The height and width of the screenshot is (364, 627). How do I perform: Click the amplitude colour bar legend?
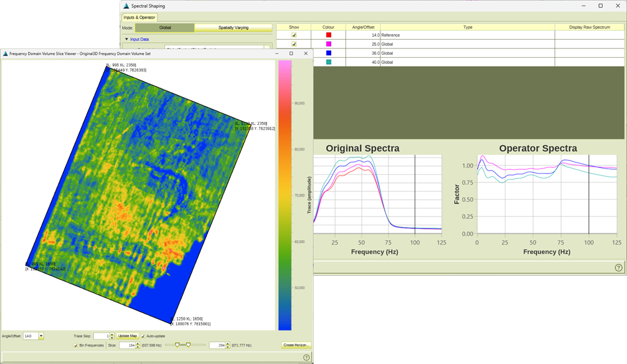285,195
